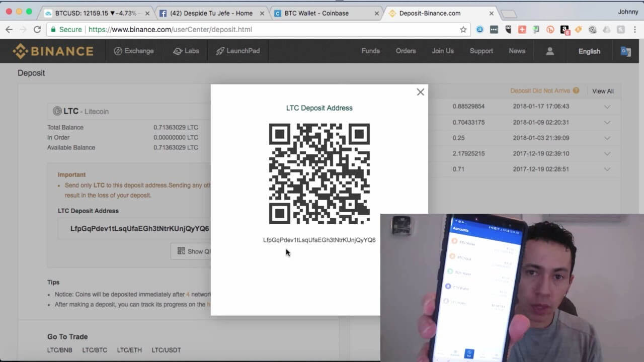Click the 2018-01-17 17:06:43 deposit date
This screenshot has width=644, height=362.
coord(541,107)
